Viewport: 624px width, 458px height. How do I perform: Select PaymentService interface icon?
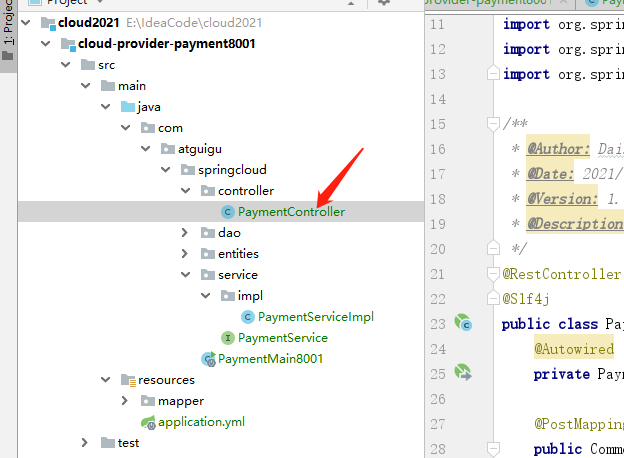tap(228, 338)
